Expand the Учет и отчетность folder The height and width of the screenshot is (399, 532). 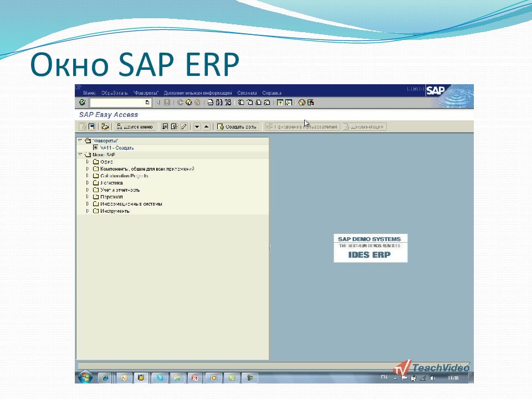[x=87, y=190]
